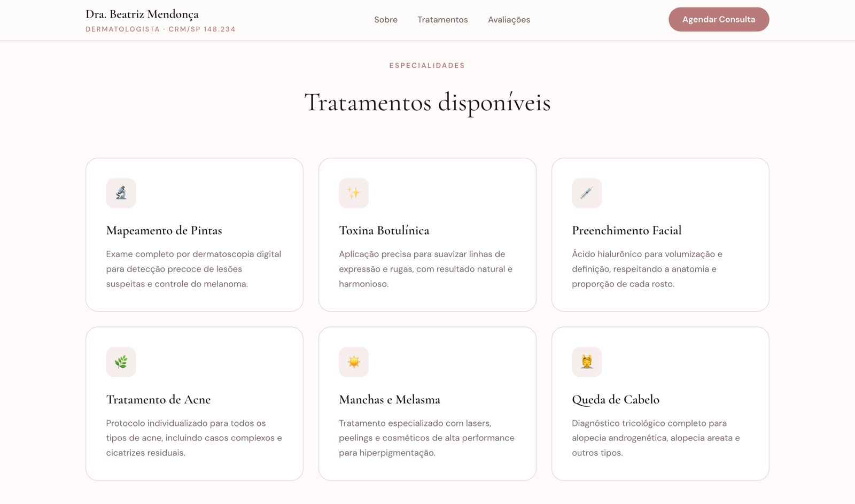
Task: Click the Dra. Beatriz Mendonça logo
Action: (142, 14)
